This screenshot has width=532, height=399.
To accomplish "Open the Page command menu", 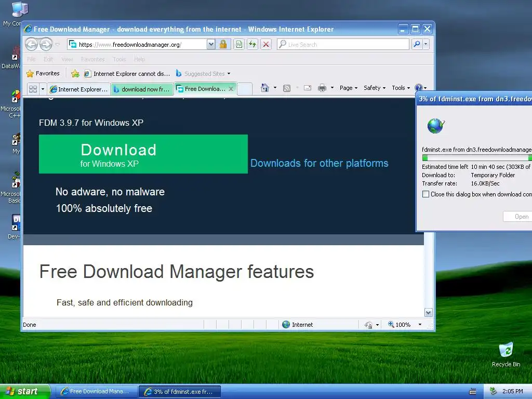I will click(x=349, y=88).
